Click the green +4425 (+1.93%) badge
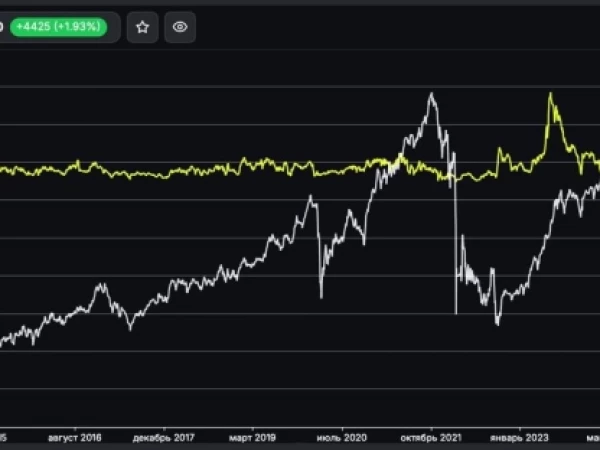Viewport: 600px width, 450px height. 59,27
